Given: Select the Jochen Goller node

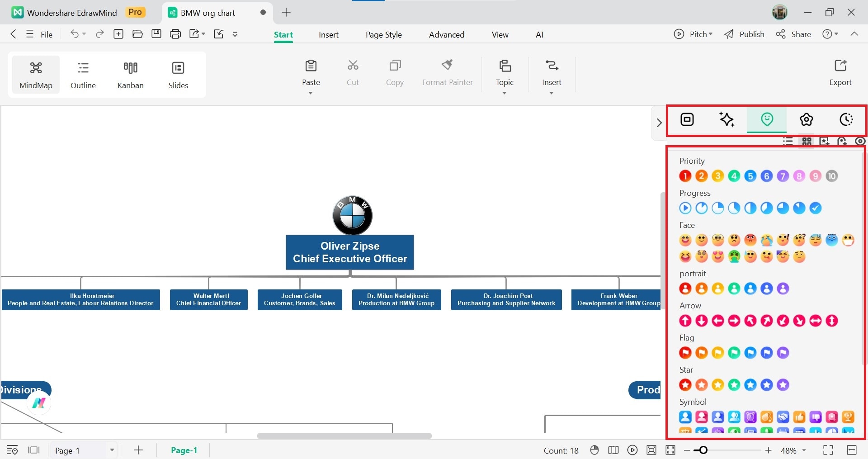Looking at the screenshot, I should pyautogui.click(x=300, y=299).
